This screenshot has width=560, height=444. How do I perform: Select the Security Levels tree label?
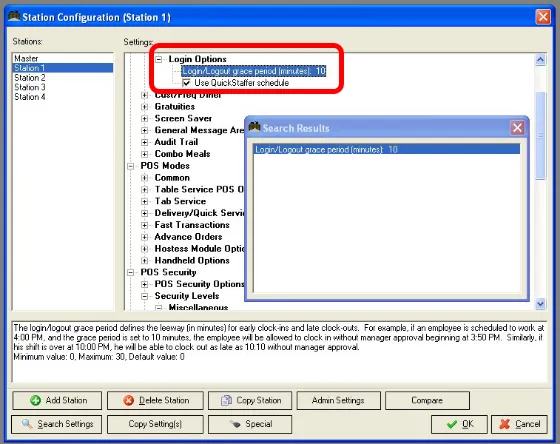(187, 296)
